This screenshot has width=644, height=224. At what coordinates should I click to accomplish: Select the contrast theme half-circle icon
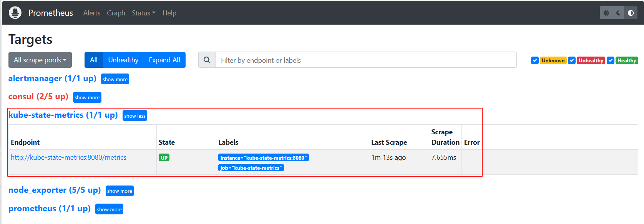pos(631,13)
